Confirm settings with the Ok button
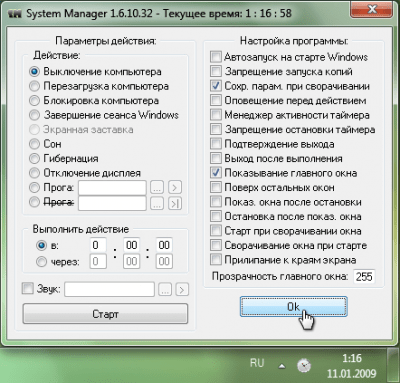 [x=294, y=307]
